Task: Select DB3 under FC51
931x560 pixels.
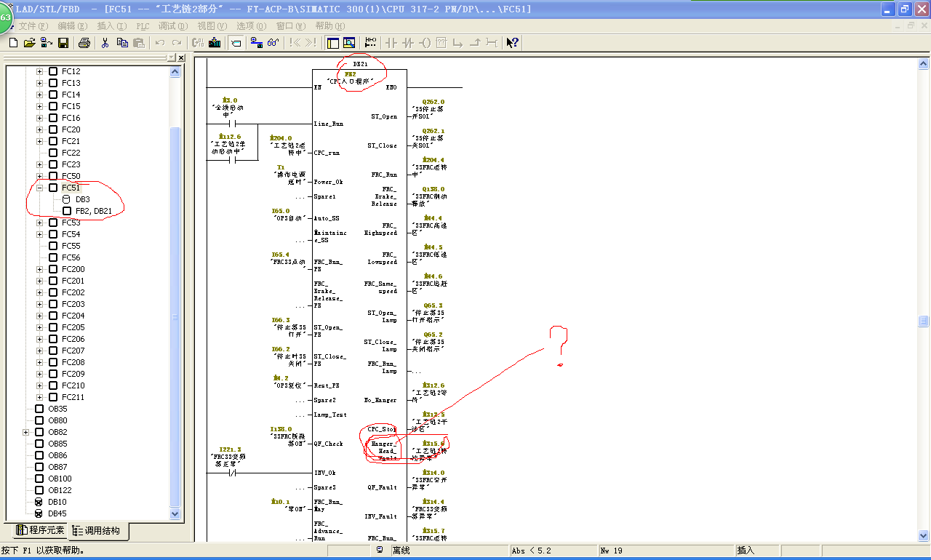Action: click(x=82, y=199)
